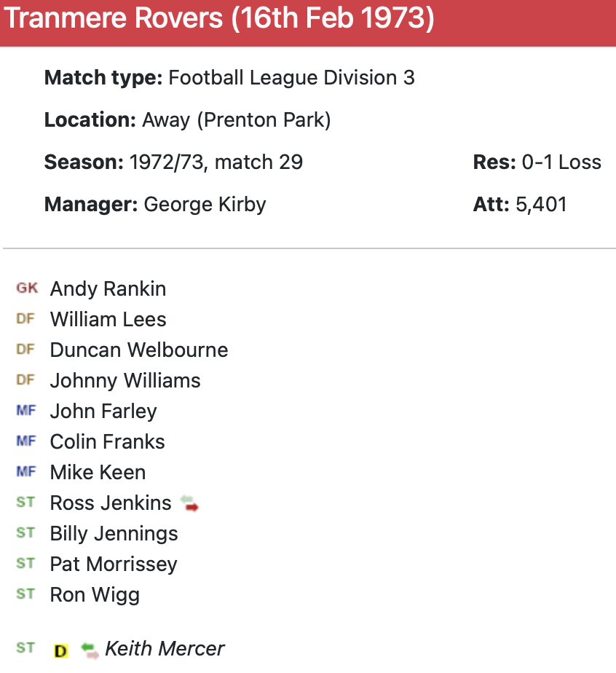
Task: Click the ST icon next to Ron Wigg
Action: click(x=25, y=594)
